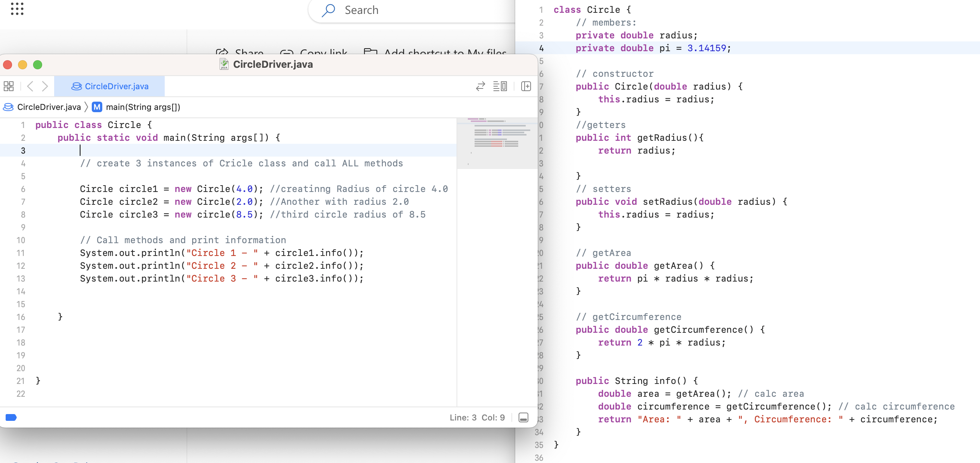Click the minimap code overview
Image resolution: width=980 pixels, height=463 pixels.
[x=497, y=143]
